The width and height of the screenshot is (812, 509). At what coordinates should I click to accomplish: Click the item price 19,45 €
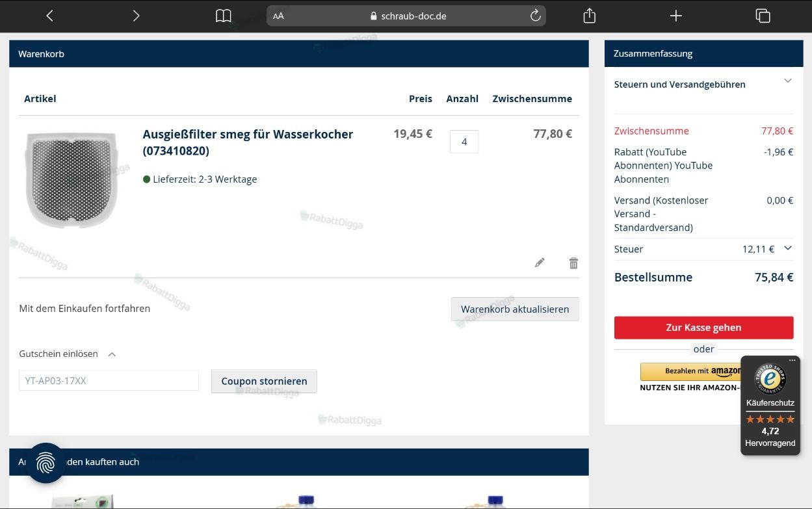coord(413,134)
